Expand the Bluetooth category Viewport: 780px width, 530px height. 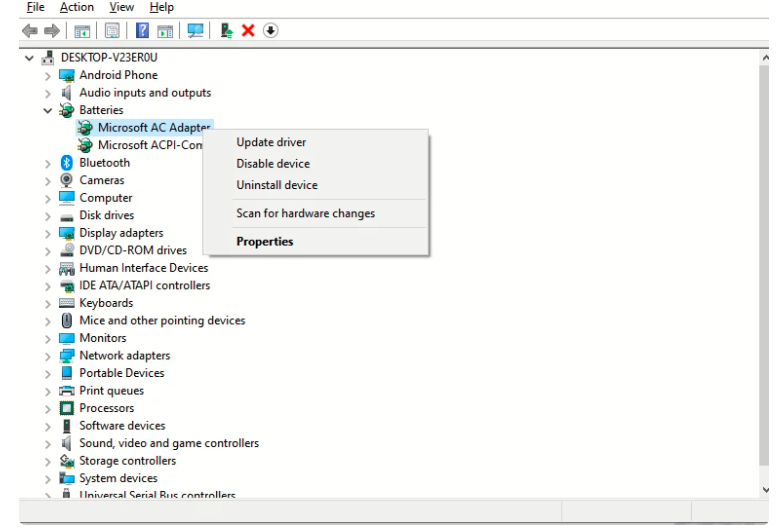click(48, 163)
